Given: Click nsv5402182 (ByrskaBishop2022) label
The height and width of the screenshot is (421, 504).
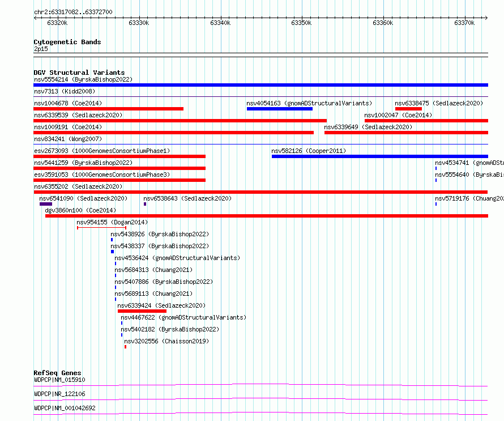Looking at the screenshot, I should 170,329.
